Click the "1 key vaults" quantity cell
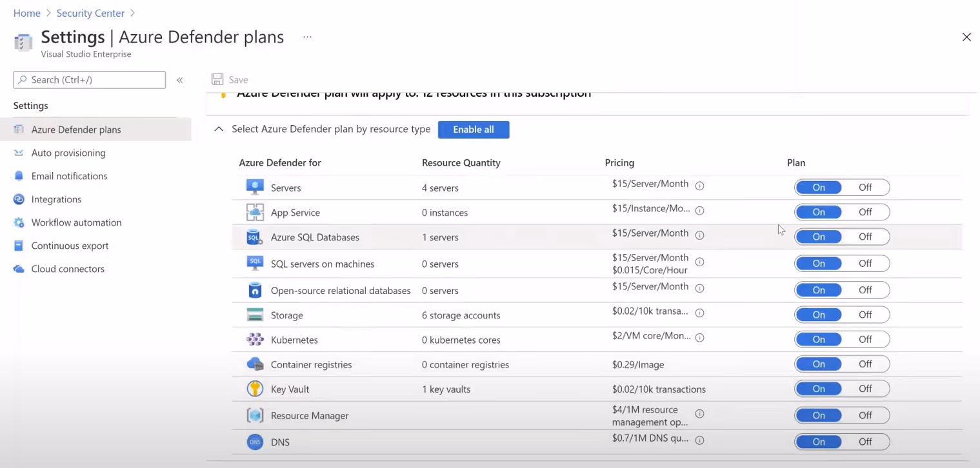Viewport: 980px width, 468px height. (446, 389)
